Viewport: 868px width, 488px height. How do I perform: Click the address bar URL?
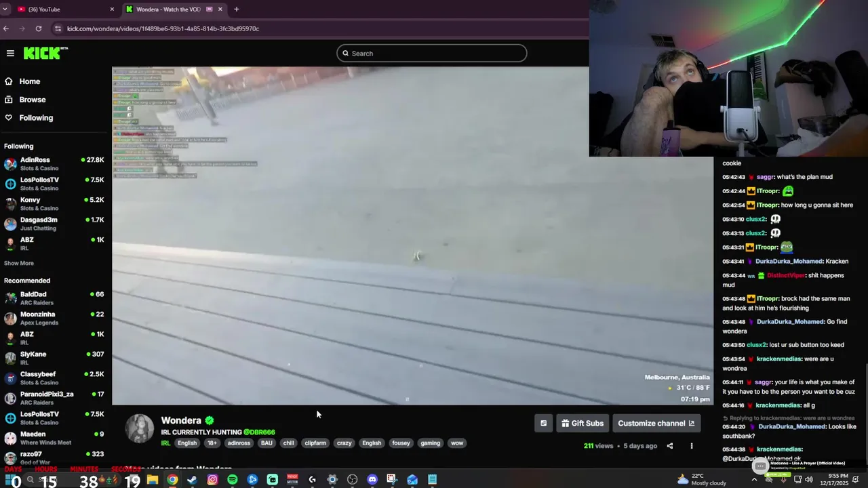pyautogui.click(x=163, y=28)
